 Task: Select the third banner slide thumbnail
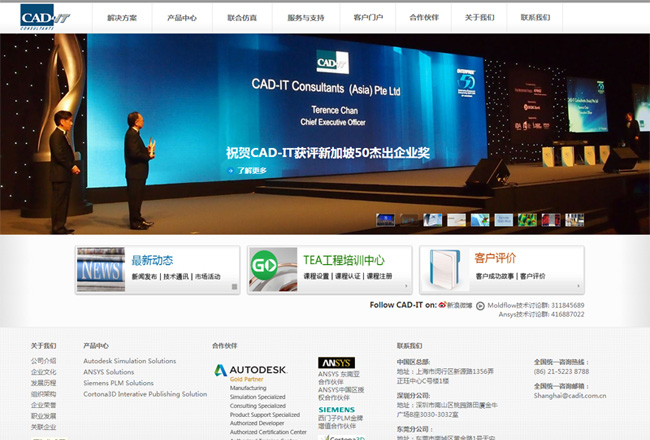pos(432,220)
